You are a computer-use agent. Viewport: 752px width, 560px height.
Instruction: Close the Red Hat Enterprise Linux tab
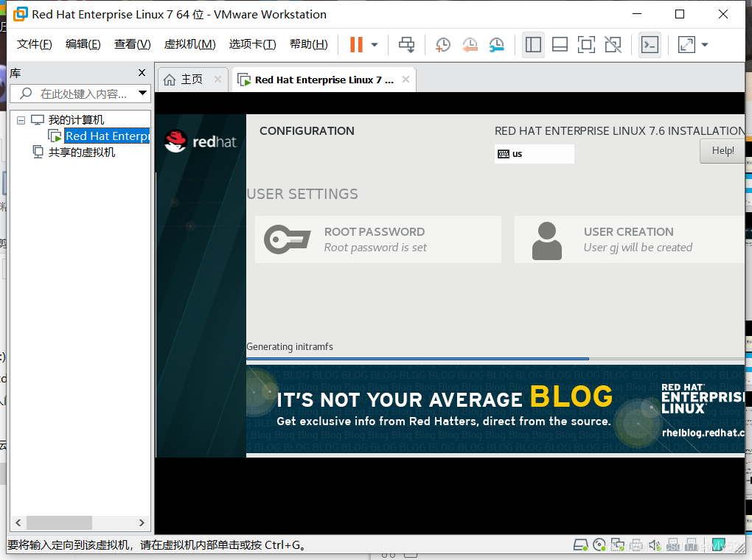(x=405, y=79)
